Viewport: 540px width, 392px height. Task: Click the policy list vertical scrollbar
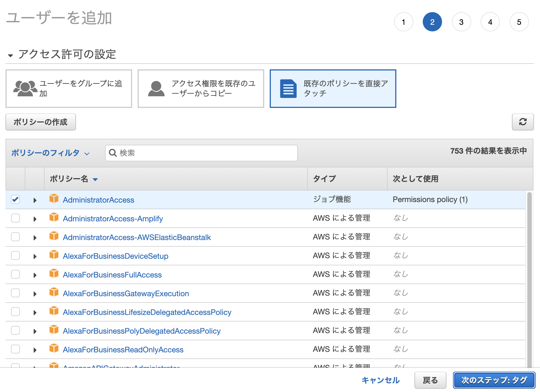point(529,275)
